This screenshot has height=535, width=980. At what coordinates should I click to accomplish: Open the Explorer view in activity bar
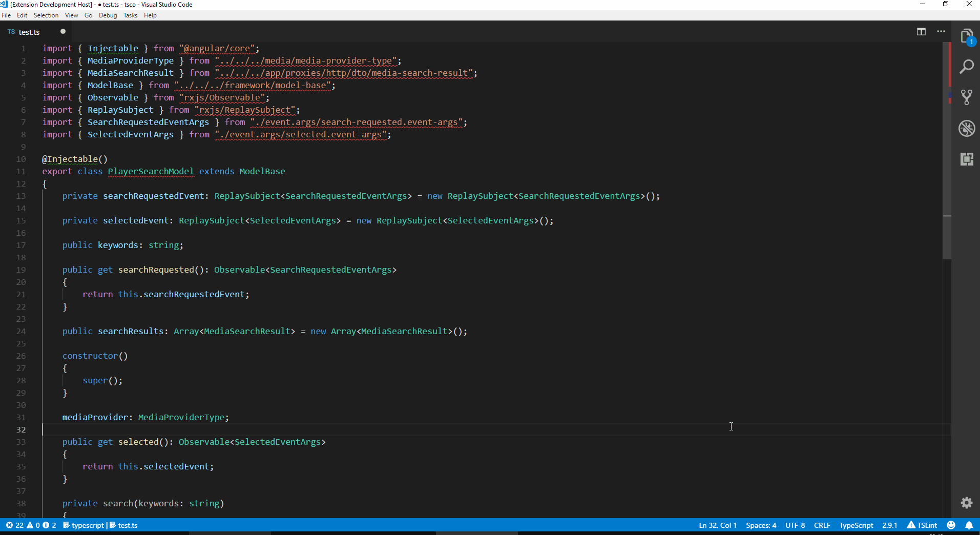[x=967, y=37]
